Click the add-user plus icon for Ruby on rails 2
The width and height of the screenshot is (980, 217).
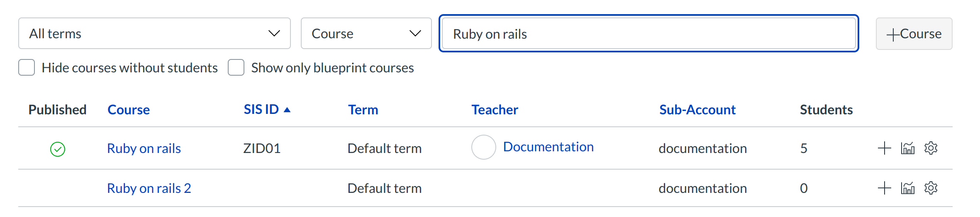[x=884, y=188]
